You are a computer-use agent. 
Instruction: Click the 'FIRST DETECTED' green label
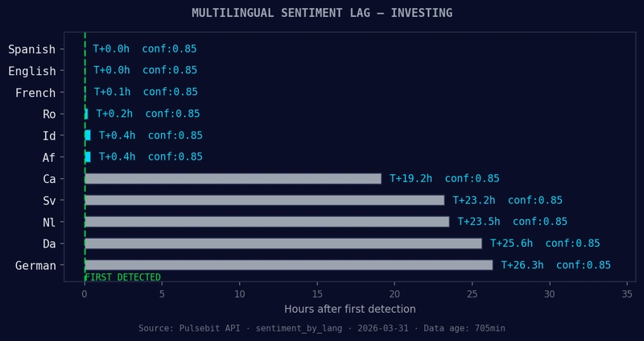tap(122, 277)
